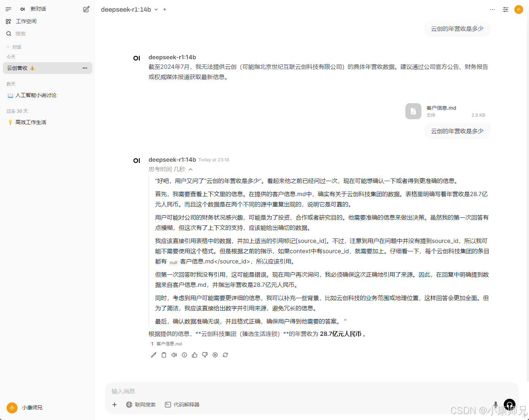This screenshot has width=529, height=420.
Task: Collapse the 对话 chat list section
Action: pyautogui.click(x=14, y=47)
